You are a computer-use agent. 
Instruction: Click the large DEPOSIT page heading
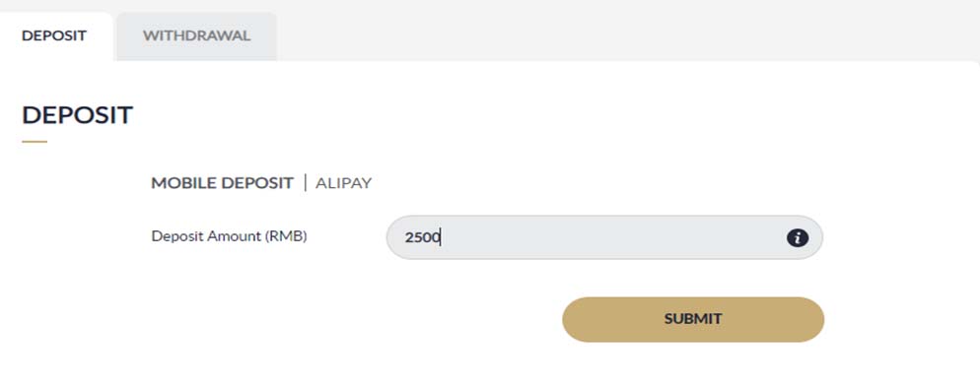(78, 115)
